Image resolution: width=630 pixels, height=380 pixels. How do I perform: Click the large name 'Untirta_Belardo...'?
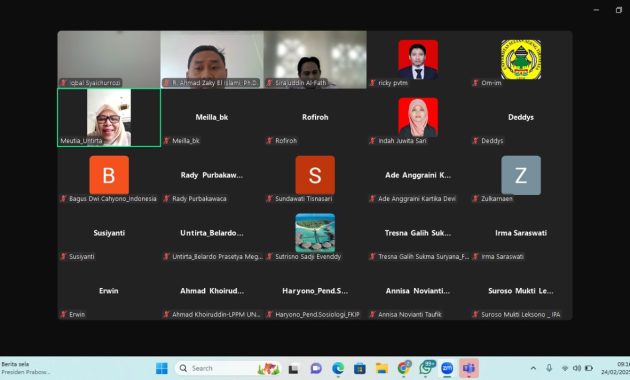point(212,233)
